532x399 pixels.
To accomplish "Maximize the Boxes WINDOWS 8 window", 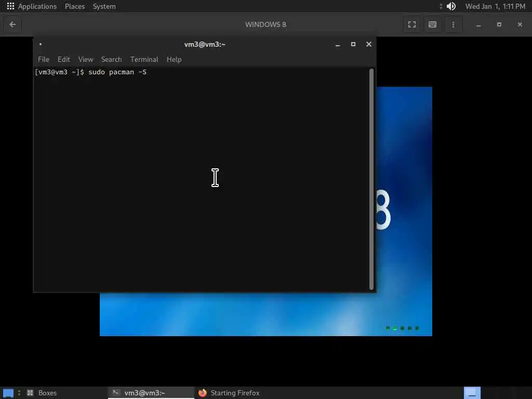I will [499, 24].
